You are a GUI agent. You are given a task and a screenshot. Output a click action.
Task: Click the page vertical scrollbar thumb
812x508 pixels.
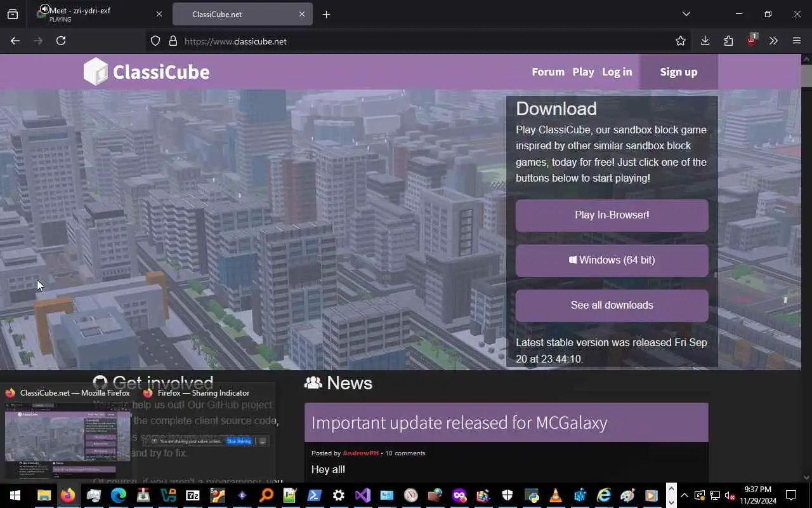click(806, 76)
